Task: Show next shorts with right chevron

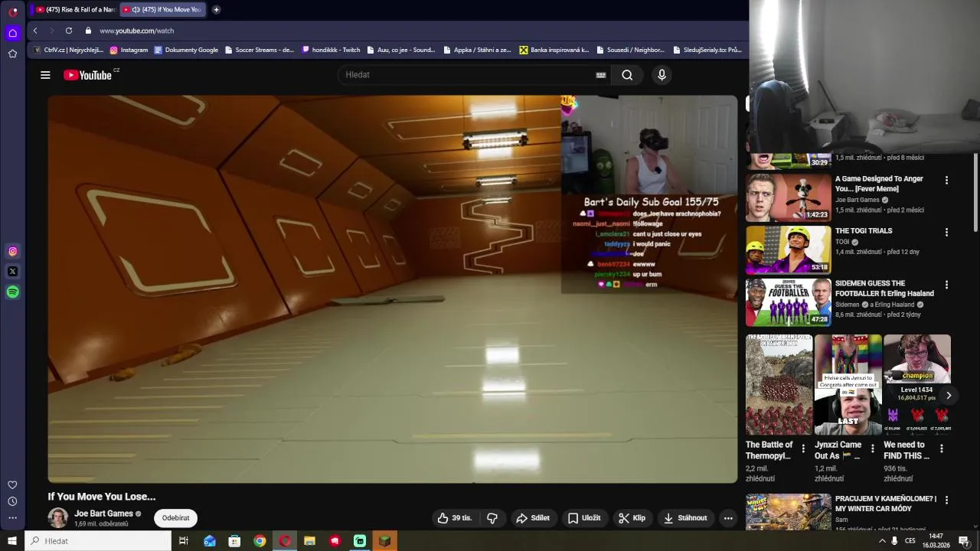Action: tap(949, 396)
